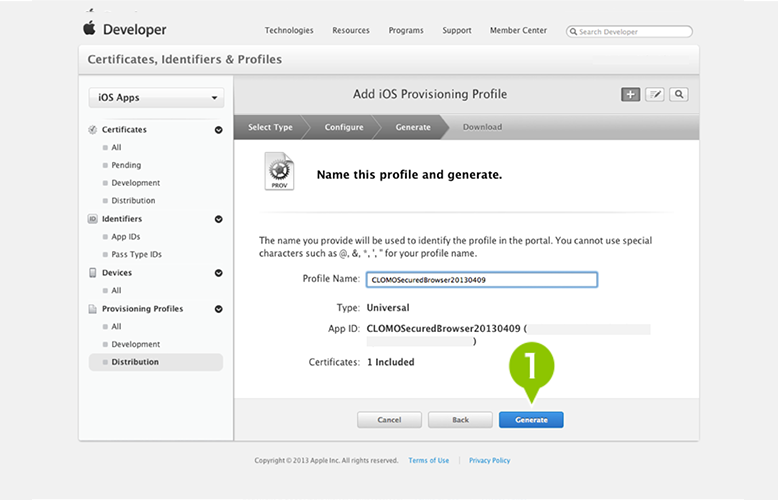Click the Back button
Screen dimensions: 778x500
(460, 420)
